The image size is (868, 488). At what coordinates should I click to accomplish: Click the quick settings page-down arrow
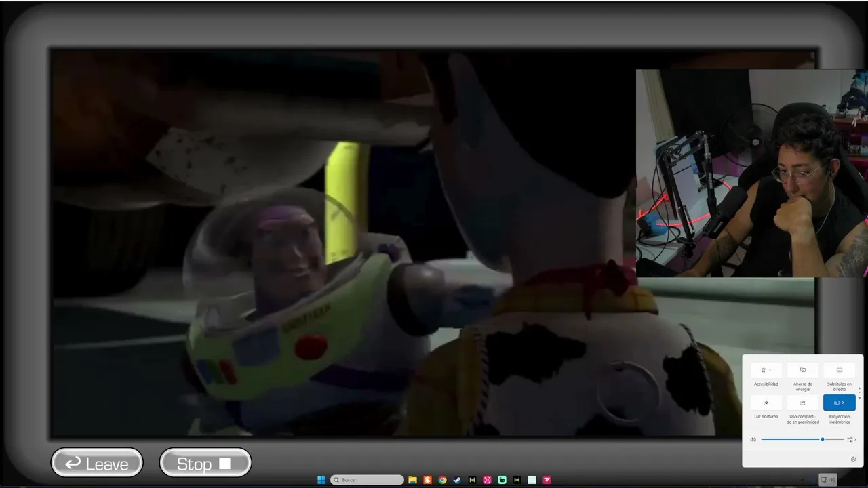(x=859, y=397)
